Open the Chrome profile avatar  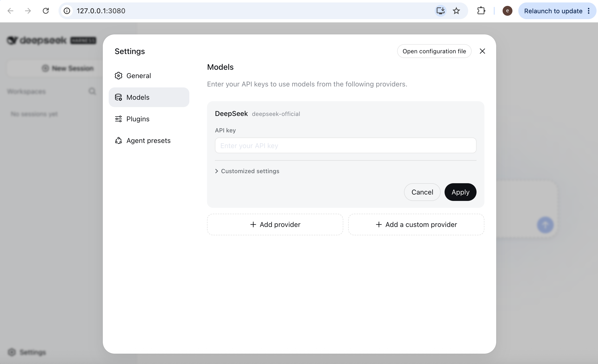click(507, 11)
